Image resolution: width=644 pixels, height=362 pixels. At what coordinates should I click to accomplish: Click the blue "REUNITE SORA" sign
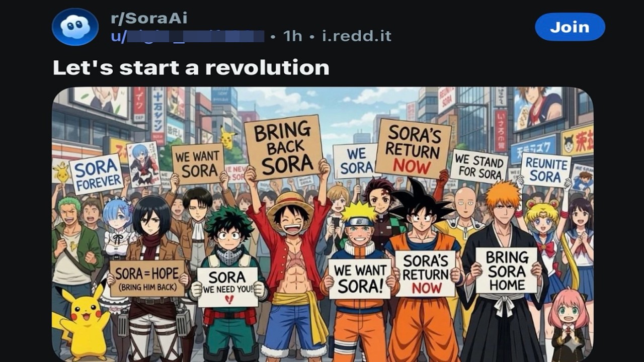coord(545,170)
